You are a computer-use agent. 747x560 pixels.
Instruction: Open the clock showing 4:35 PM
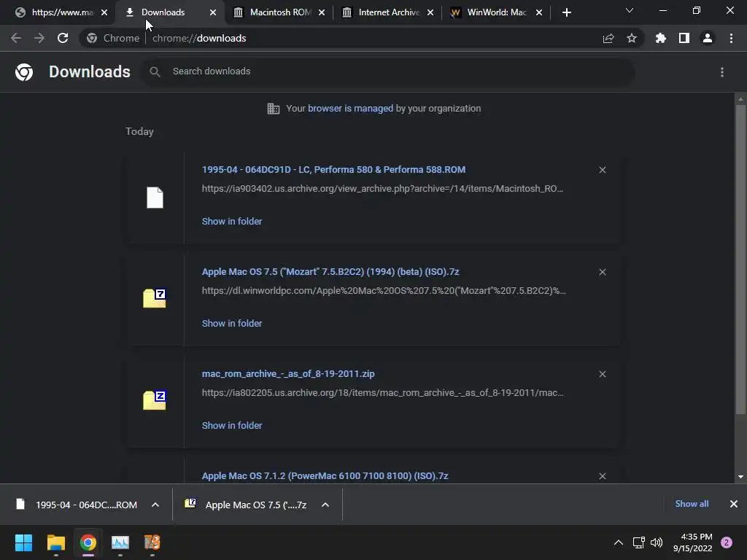point(693,542)
